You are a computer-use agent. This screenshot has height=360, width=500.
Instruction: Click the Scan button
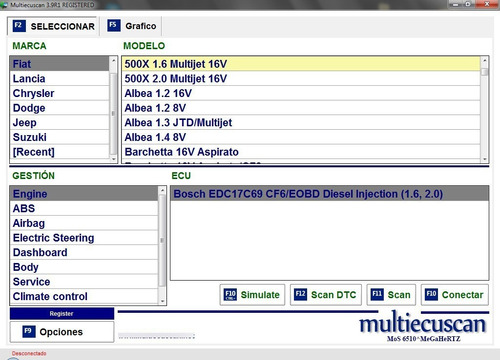(391, 295)
